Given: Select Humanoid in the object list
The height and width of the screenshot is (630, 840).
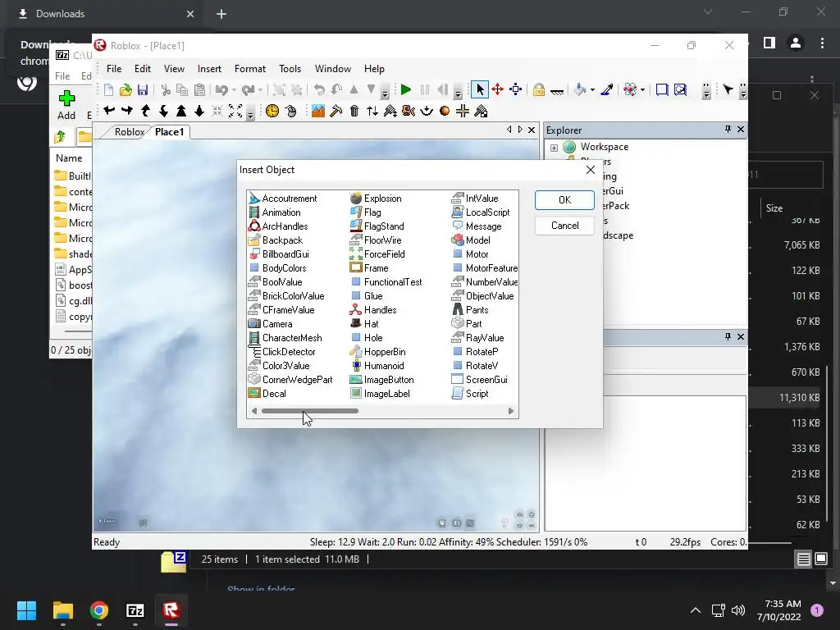Looking at the screenshot, I should pyautogui.click(x=384, y=365).
